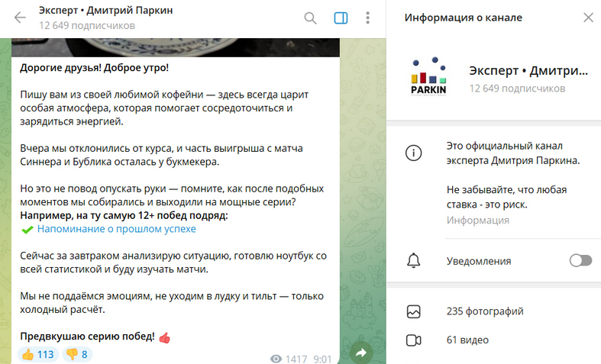Add thumbs down reaction with 8
The height and width of the screenshot is (364, 601).
(76, 354)
